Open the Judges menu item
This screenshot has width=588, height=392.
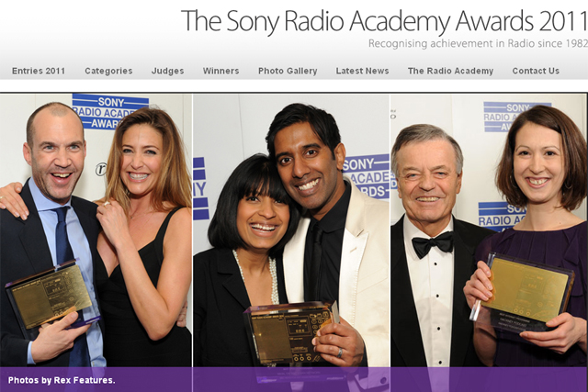click(x=167, y=71)
